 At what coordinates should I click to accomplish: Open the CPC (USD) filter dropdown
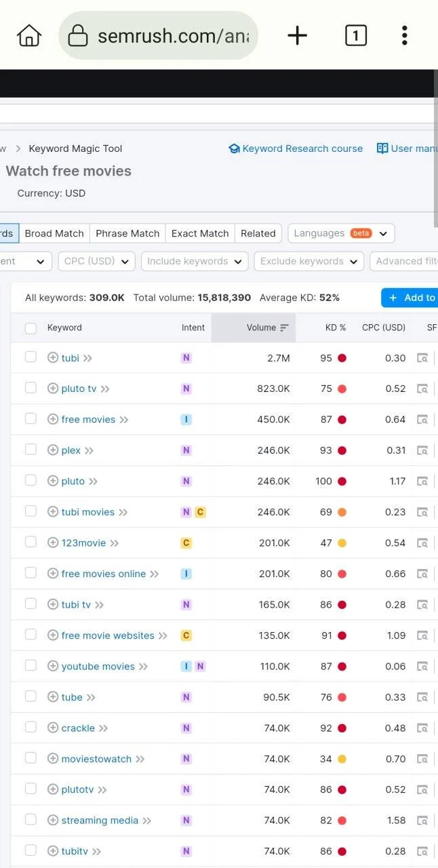[96, 261]
